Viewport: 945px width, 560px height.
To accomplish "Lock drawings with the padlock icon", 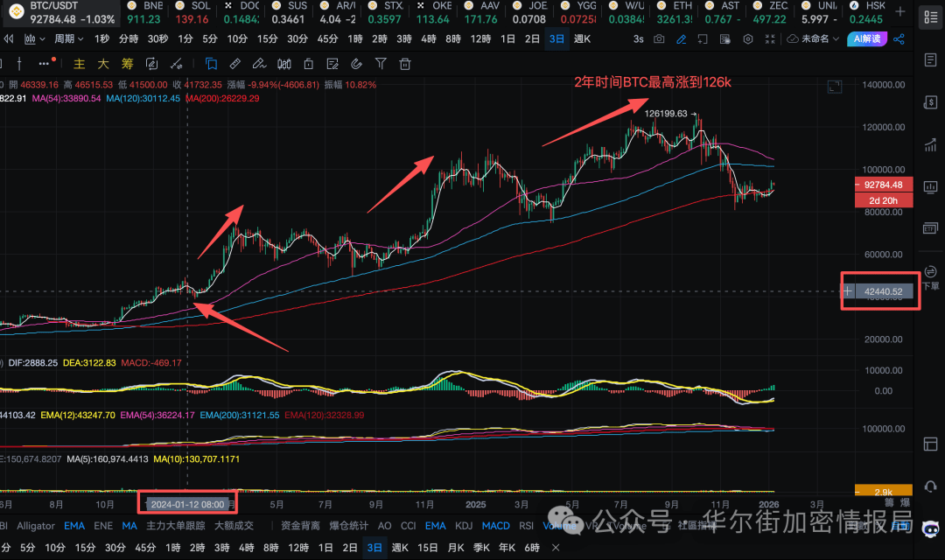I will [308, 63].
